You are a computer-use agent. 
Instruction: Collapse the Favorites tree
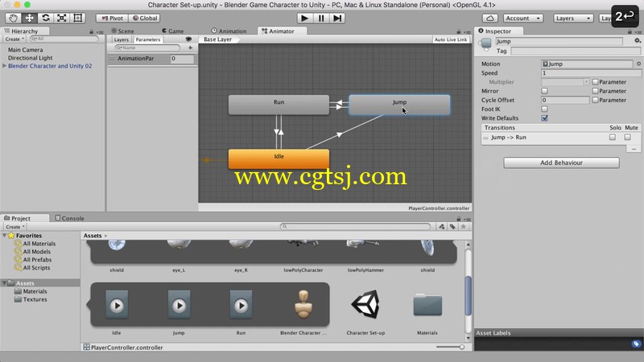pos(4,236)
